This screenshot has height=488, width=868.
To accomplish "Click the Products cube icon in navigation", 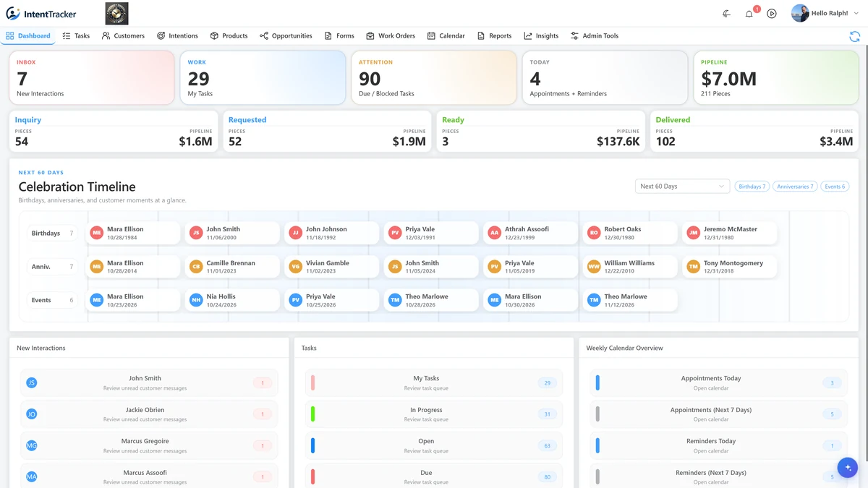I will pos(214,35).
